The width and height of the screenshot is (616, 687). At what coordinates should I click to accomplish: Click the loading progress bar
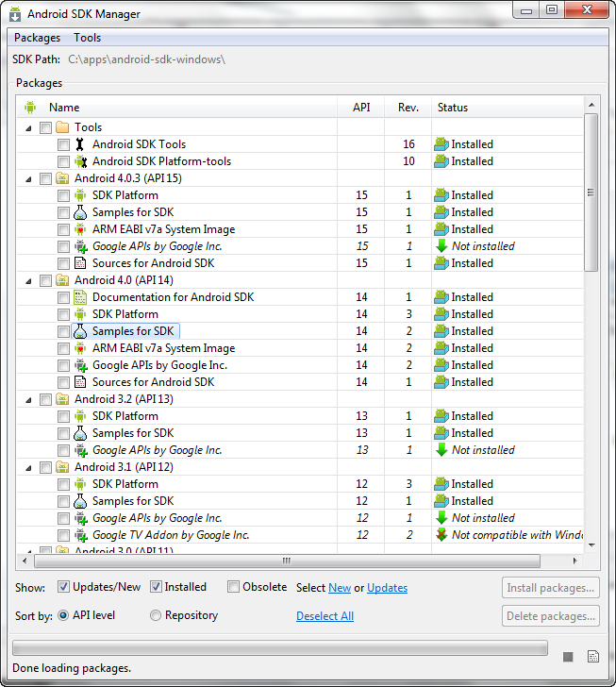(280, 648)
